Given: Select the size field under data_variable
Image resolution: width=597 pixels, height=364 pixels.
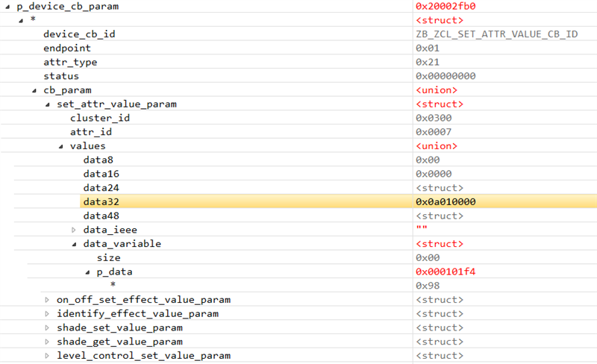Looking at the screenshot, I should pos(108,258).
